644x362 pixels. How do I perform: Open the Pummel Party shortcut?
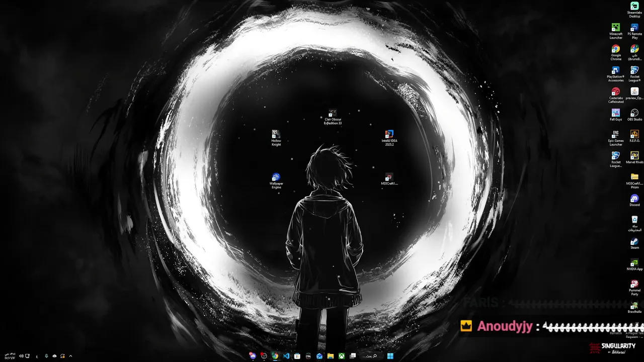tap(634, 288)
